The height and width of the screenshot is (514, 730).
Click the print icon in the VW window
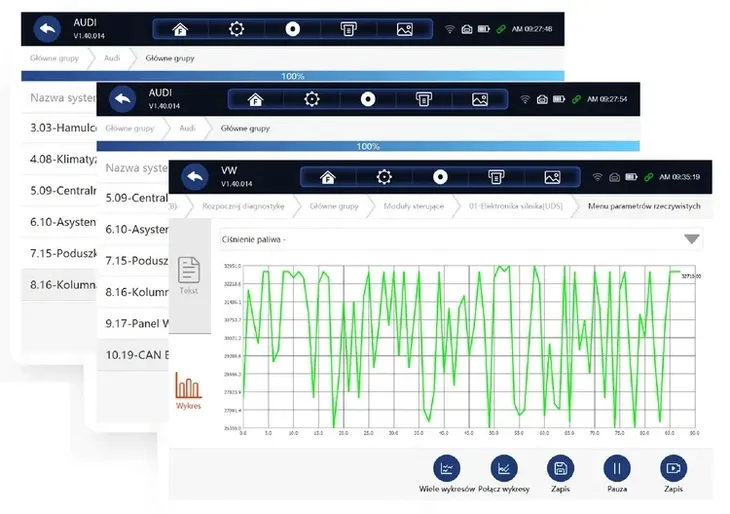(x=496, y=177)
